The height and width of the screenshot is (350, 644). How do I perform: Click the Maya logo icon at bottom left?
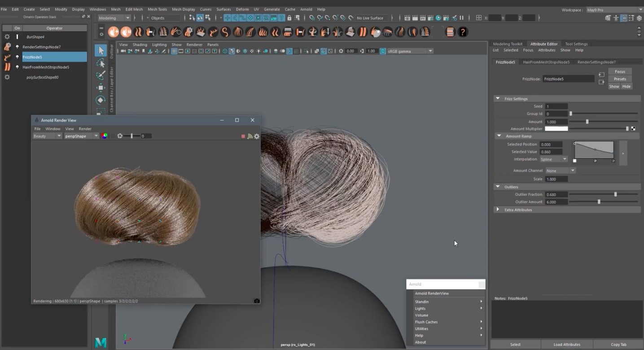click(101, 342)
